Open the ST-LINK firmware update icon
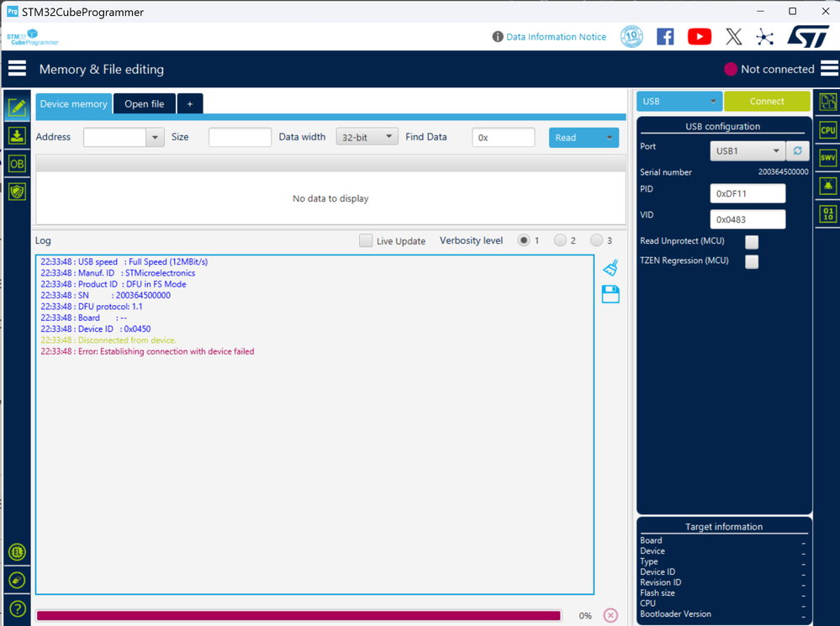 17,580
